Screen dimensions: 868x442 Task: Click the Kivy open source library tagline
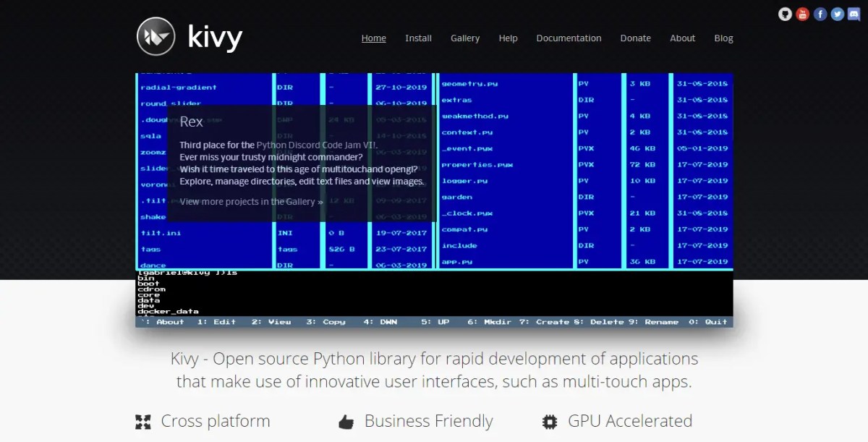[434, 370]
